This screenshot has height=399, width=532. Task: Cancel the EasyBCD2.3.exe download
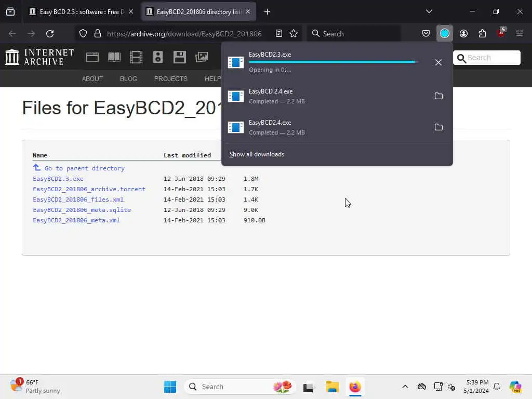(438, 62)
